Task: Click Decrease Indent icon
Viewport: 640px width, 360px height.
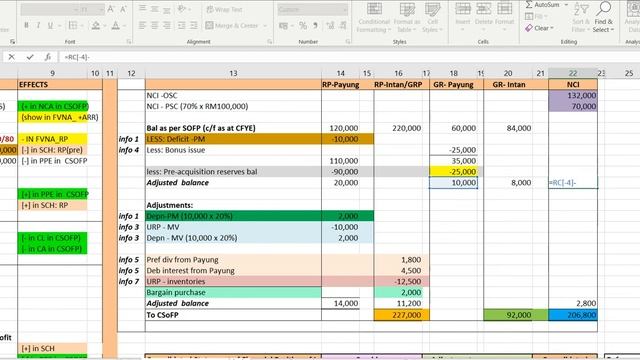Action: [x=182, y=25]
